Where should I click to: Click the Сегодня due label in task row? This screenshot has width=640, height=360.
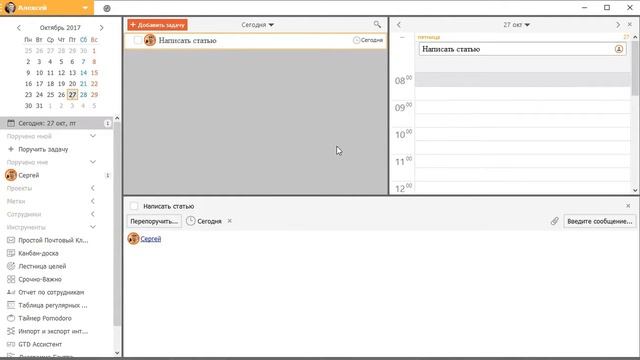[x=368, y=40]
